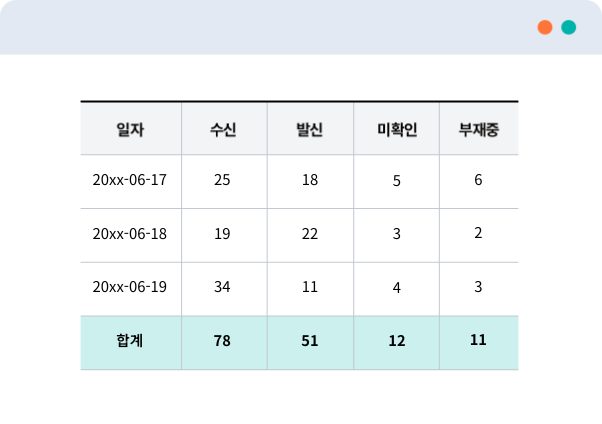This screenshot has width=602, height=424.
Task: Click the 20xx-06-19 date cell
Action: pos(130,287)
